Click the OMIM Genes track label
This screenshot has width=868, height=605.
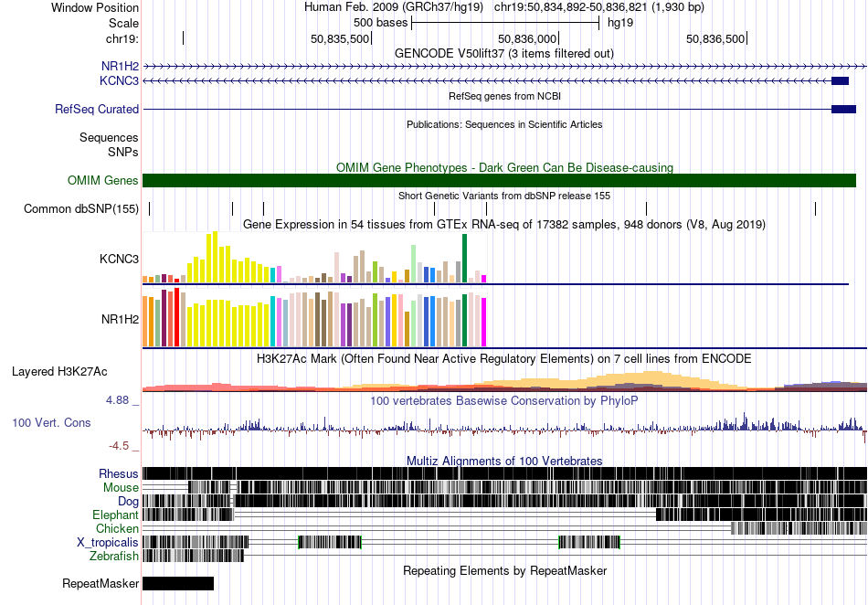click(x=103, y=180)
